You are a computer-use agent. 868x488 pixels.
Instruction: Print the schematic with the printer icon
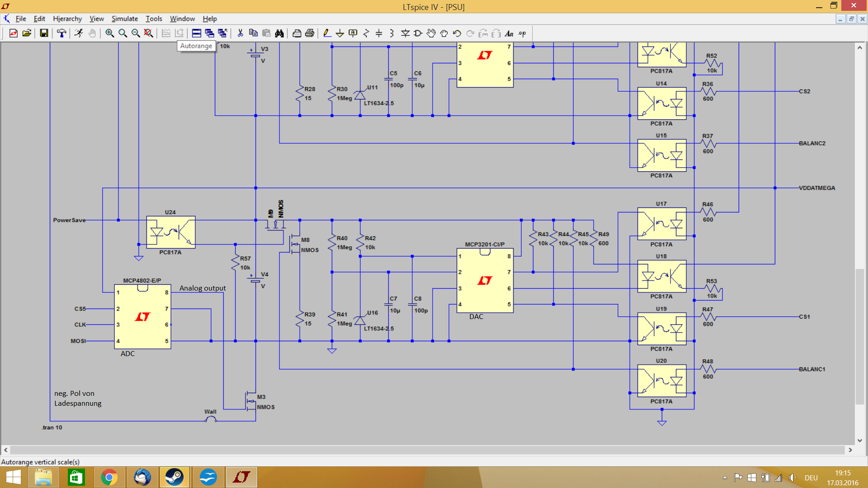point(310,33)
